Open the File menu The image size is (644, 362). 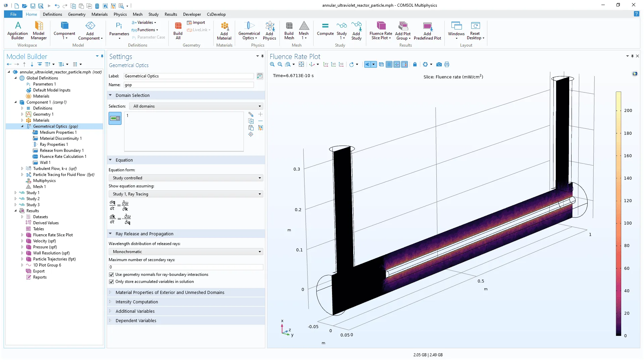pyautogui.click(x=13, y=14)
